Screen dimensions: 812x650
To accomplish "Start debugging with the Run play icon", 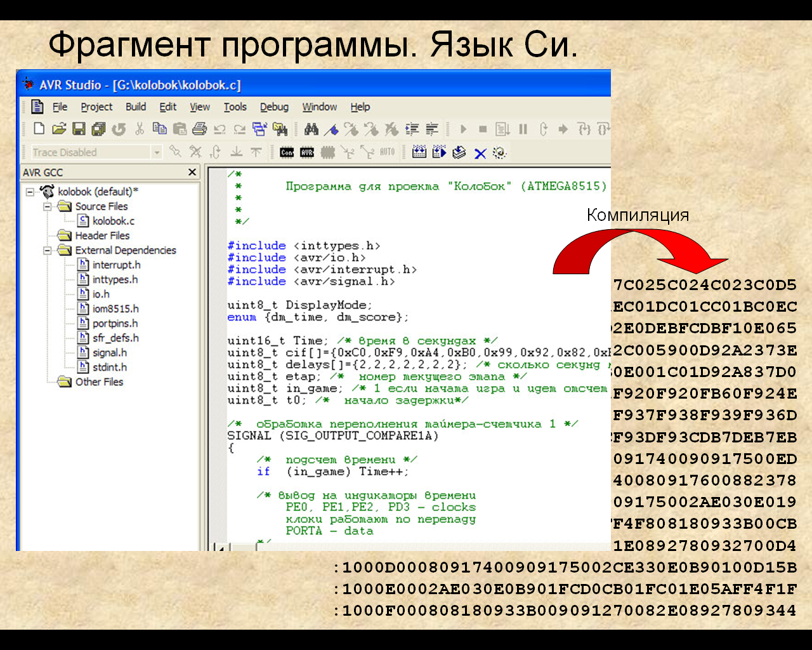I will coord(463,129).
